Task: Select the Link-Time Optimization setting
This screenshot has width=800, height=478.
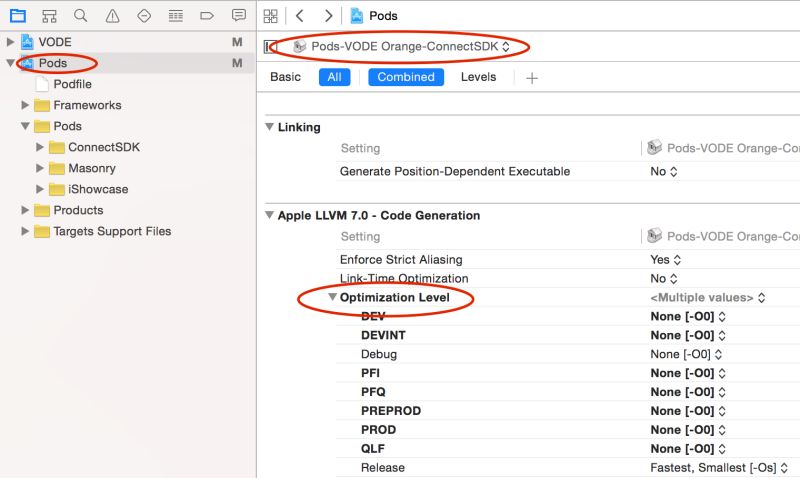Action: [404, 279]
